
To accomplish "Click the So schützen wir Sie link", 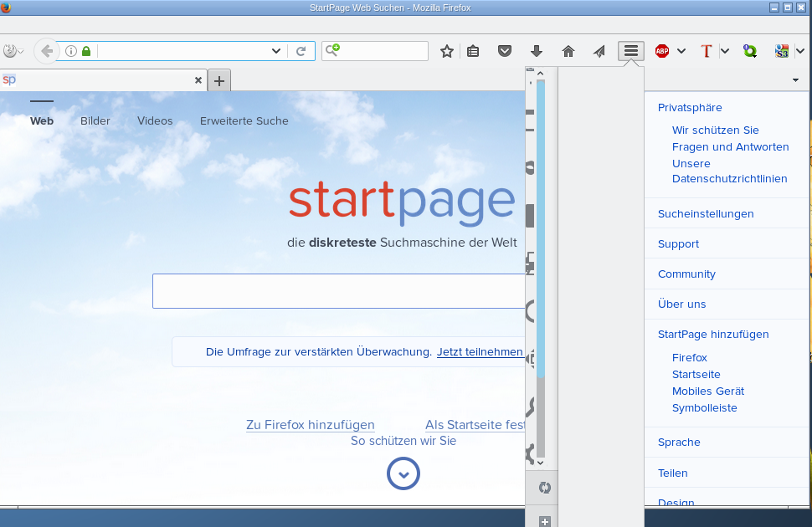I will click(x=403, y=441).
